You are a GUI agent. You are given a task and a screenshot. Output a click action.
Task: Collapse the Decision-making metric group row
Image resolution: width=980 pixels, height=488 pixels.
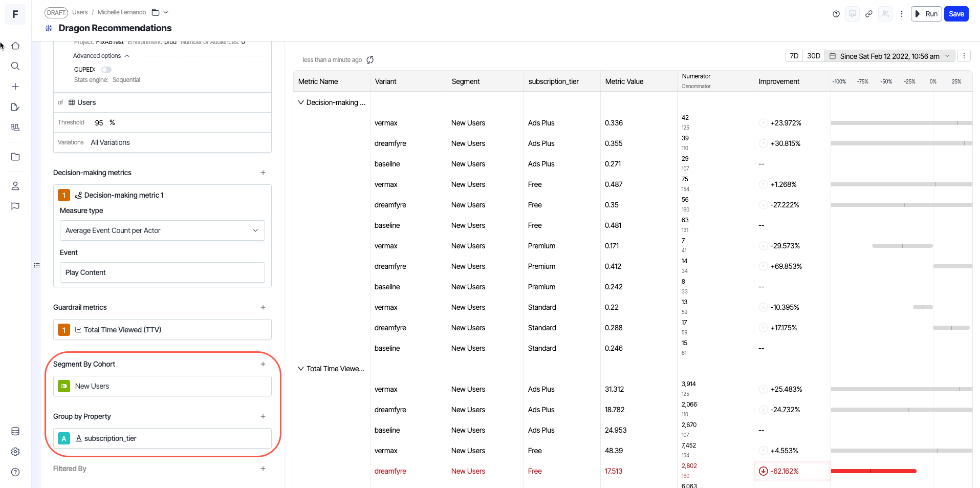click(301, 102)
